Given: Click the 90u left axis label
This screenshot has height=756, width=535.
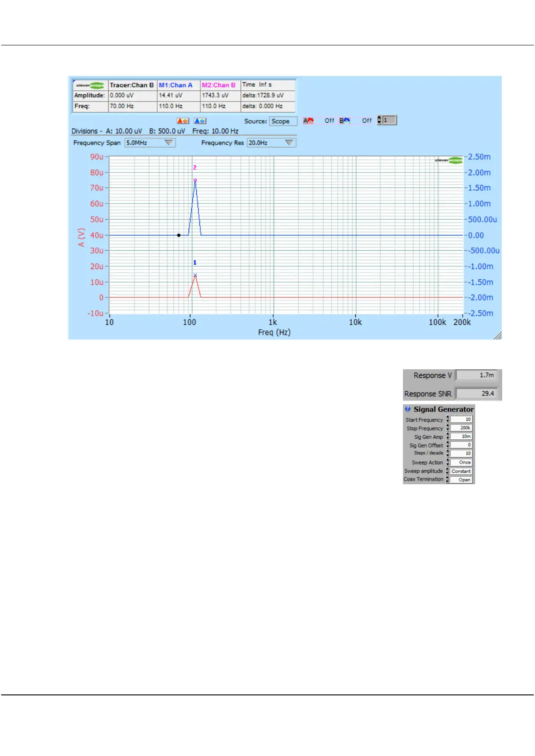Looking at the screenshot, I should point(97,157).
